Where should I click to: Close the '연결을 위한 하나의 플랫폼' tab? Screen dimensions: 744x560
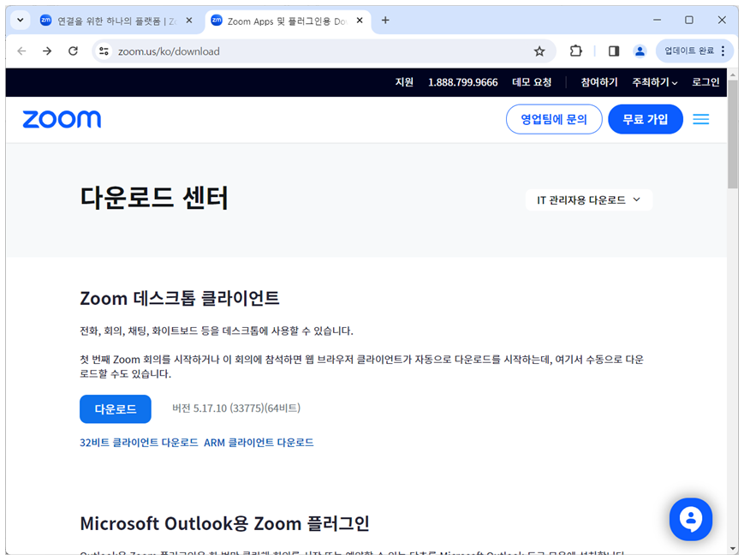189,21
